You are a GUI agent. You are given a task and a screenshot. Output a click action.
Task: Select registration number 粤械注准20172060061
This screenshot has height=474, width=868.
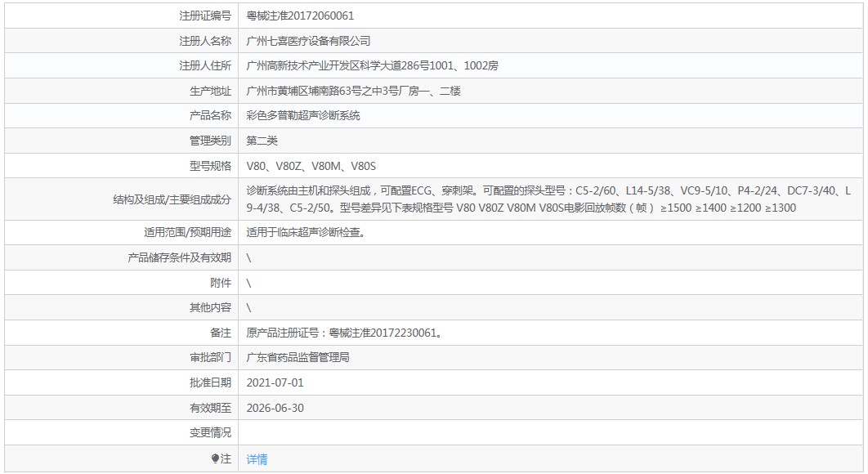click(x=300, y=16)
